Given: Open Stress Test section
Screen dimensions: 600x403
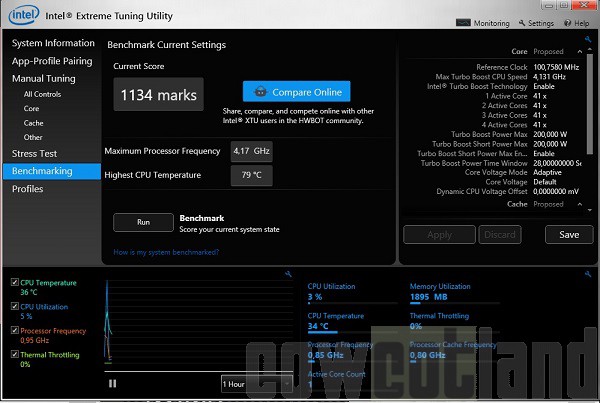Looking at the screenshot, I should click(34, 153).
